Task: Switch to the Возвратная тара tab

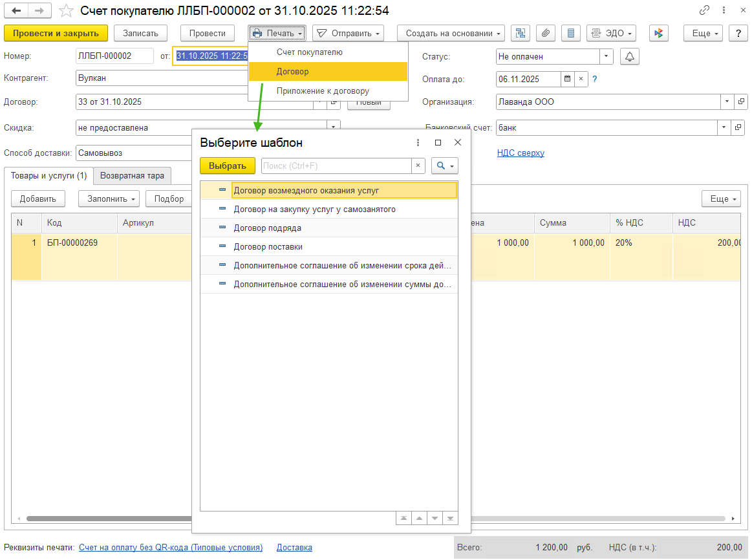Action: tap(132, 176)
